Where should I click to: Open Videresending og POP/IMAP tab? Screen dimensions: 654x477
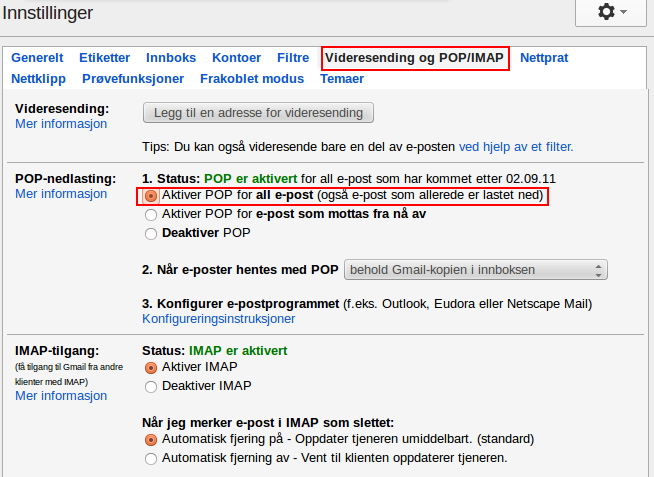tap(415, 58)
